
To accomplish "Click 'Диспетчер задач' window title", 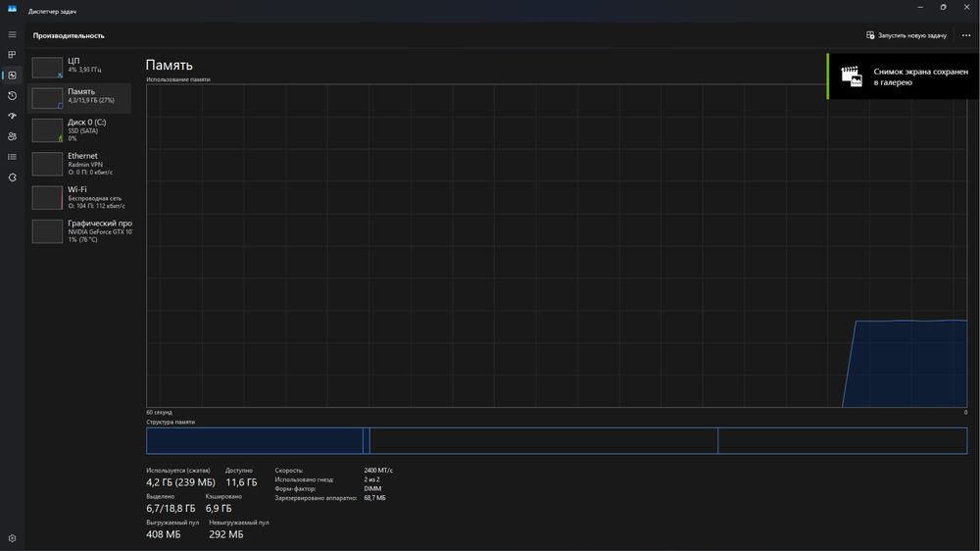I will point(53,11).
